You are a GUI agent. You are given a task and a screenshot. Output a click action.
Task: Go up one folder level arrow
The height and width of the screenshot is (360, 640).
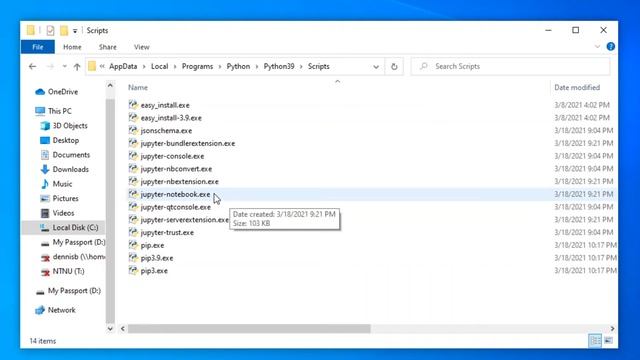coord(77,67)
